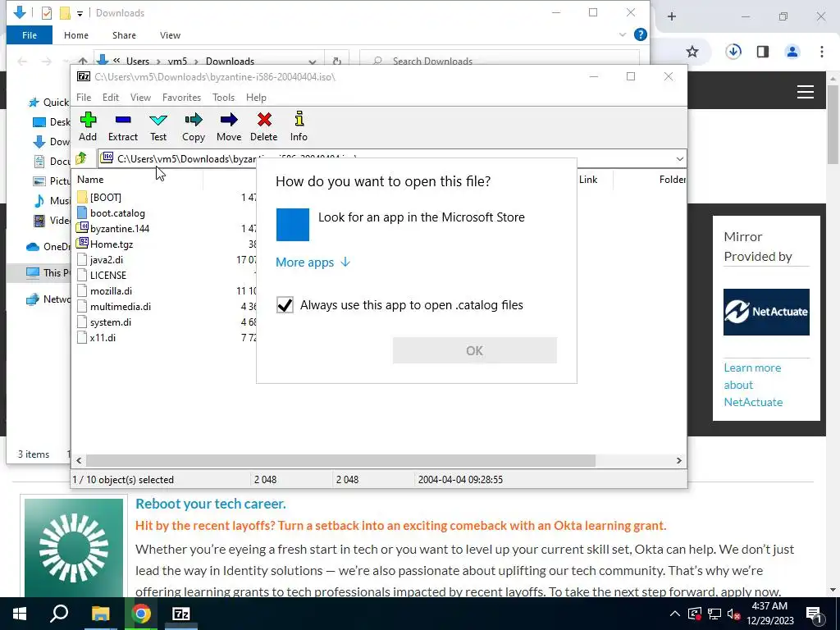Select the boot.catalog file
840x630 pixels.
(117, 213)
